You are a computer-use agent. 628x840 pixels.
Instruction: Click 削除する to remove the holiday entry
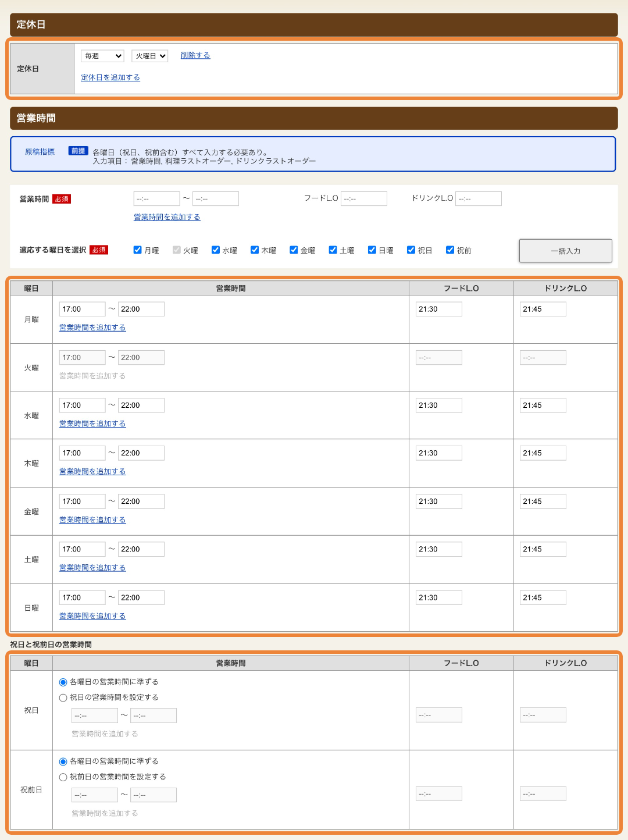click(x=195, y=55)
